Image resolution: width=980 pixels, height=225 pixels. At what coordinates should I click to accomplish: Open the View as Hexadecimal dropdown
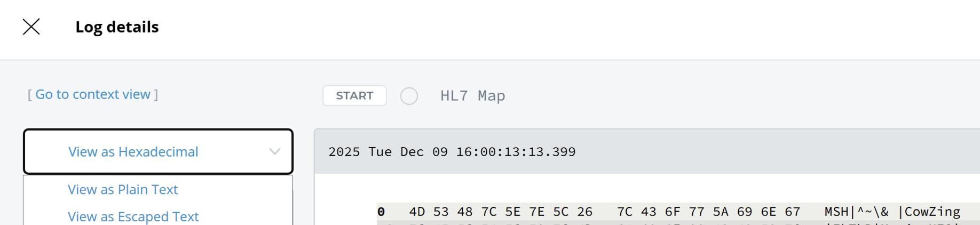(x=158, y=152)
